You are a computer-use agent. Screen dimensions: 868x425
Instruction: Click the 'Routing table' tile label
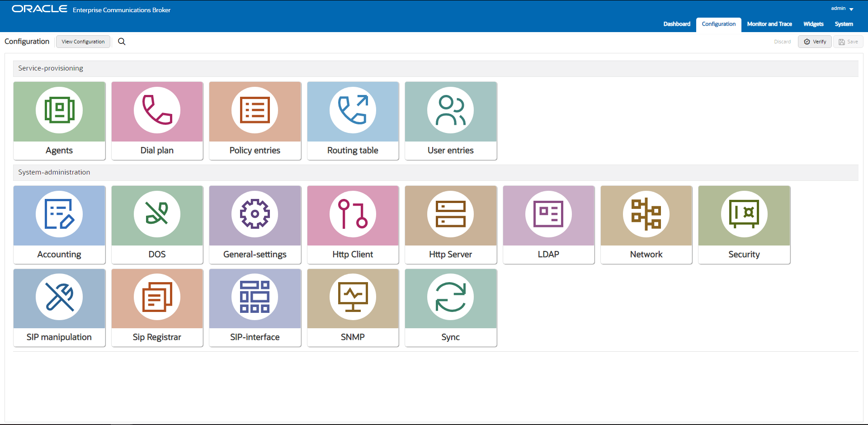point(353,151)
